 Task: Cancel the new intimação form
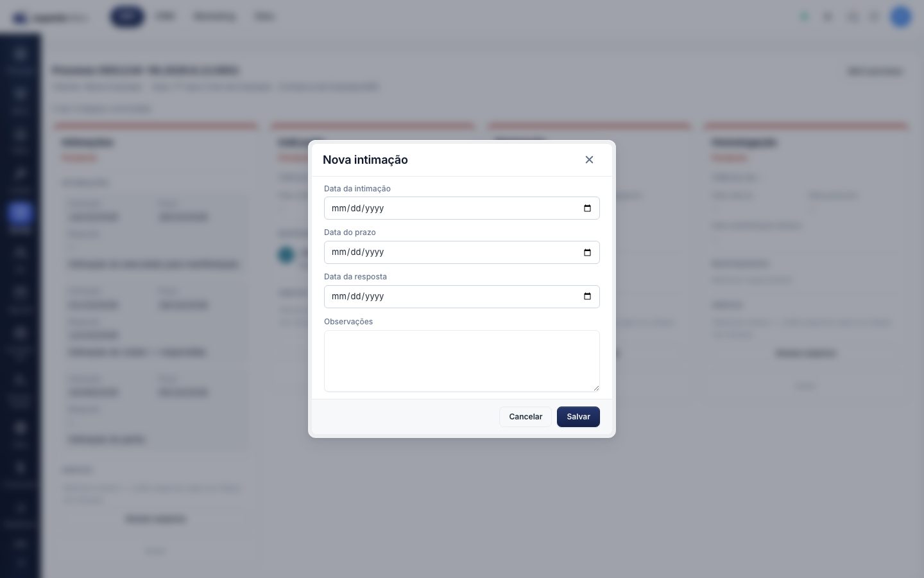click(526, 417)
